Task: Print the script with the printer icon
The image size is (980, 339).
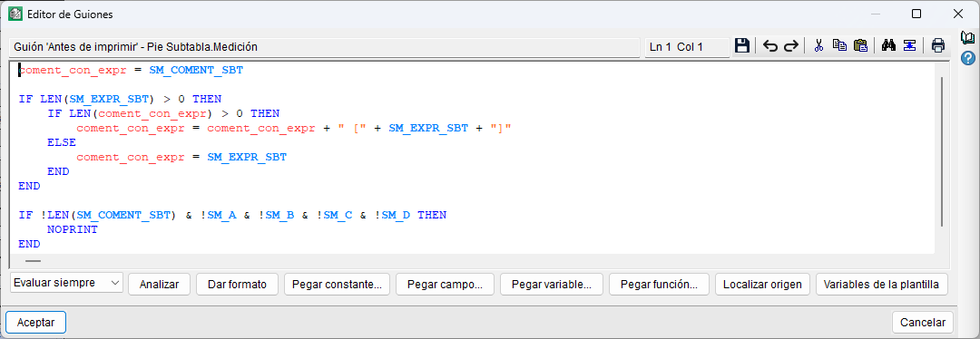Action: 938,45
